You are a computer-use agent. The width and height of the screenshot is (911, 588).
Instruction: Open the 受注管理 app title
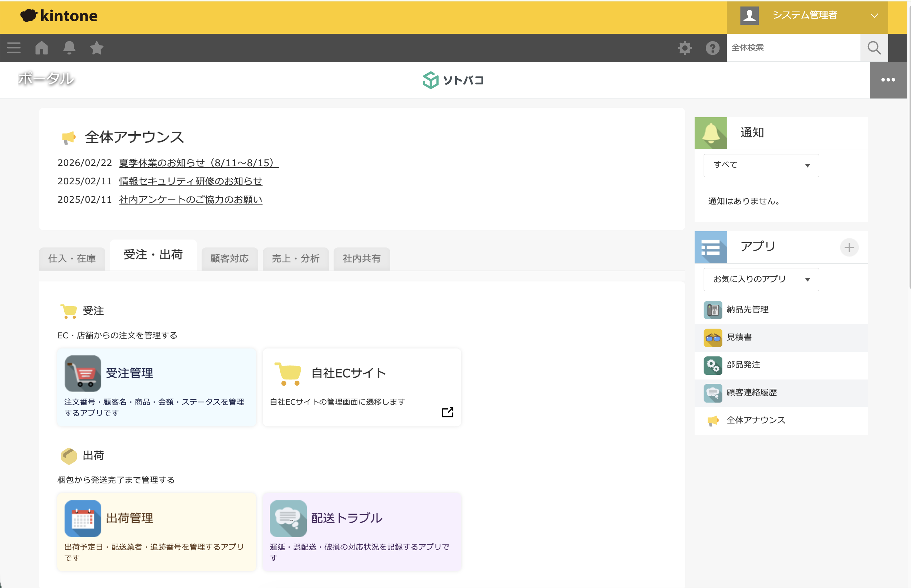click(x=129, y=373)
